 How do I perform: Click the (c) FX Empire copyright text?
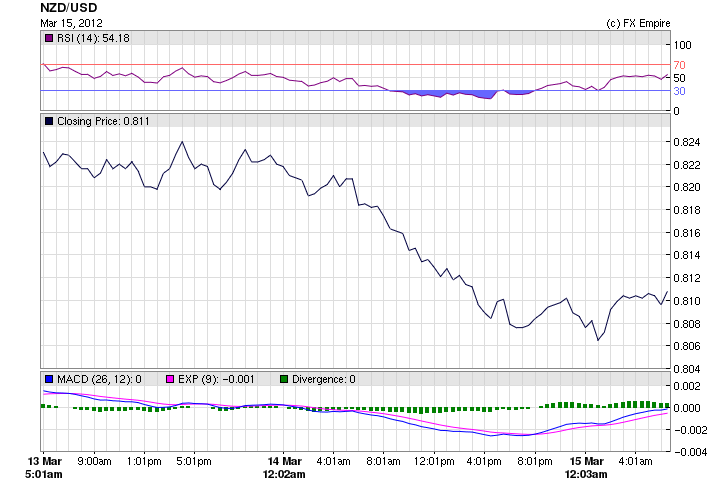[x=638, y=22]
